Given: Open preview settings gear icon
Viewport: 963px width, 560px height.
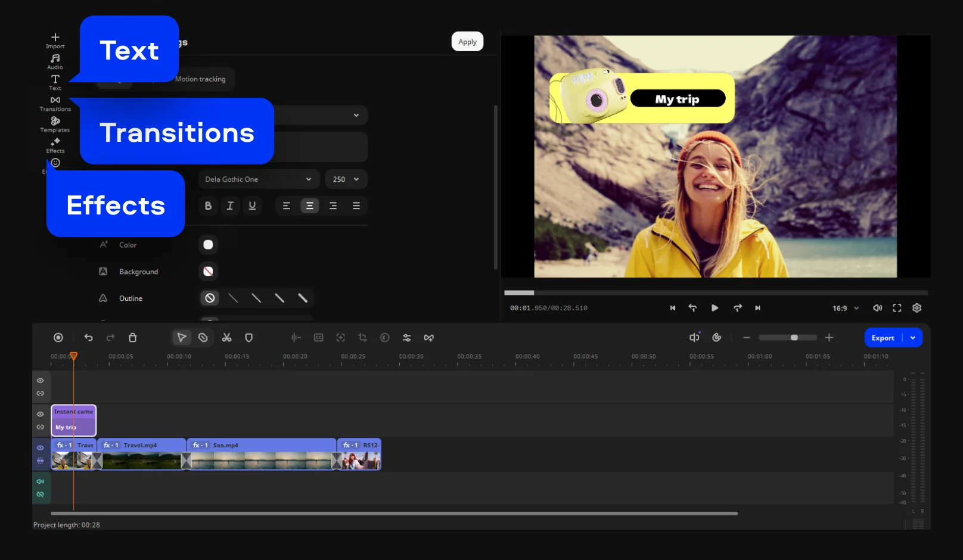Looking at the screenshot, I should (917, 308).
